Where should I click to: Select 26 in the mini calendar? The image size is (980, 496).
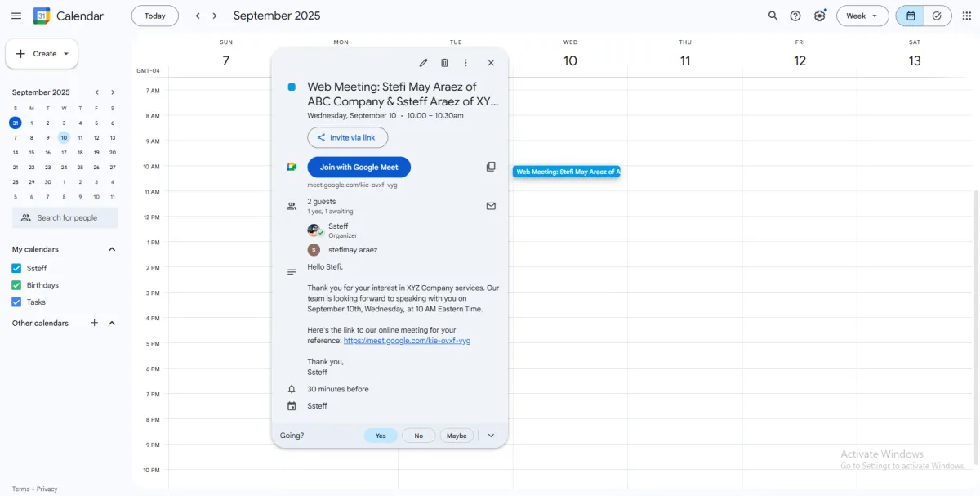click(96, 168)
